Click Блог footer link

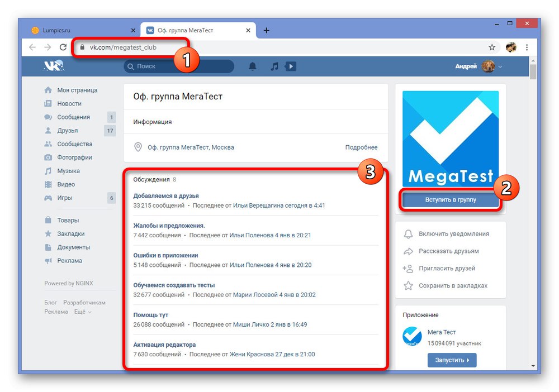[x=51, y=303]
